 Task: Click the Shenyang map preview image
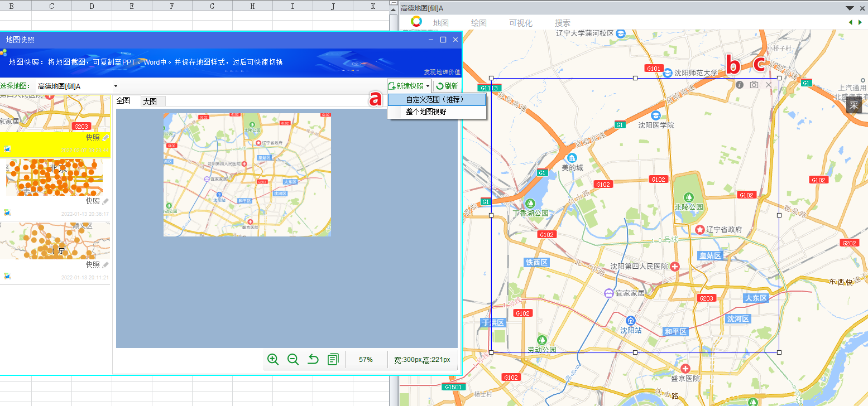(x=247, y=175)
